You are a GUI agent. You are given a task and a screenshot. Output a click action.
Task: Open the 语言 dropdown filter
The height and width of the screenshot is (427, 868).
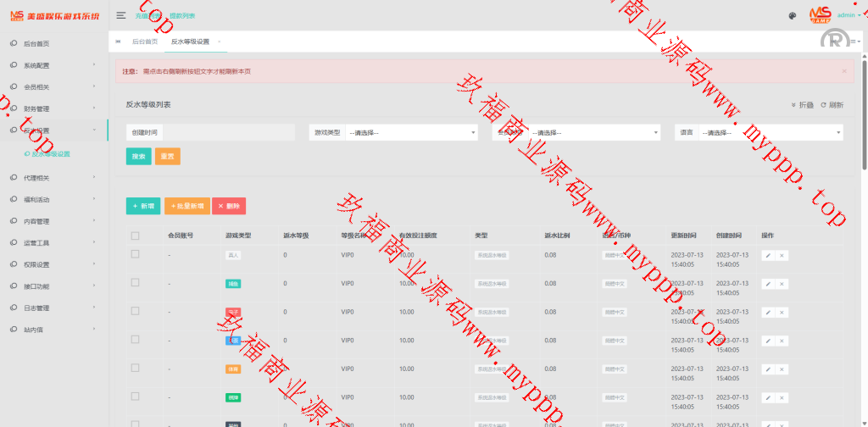770,133
